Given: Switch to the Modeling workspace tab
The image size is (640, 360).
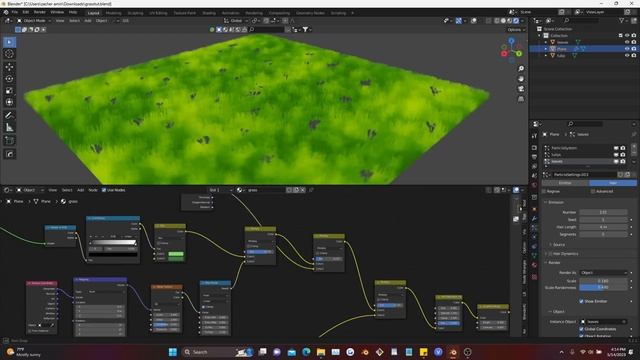Looking at the screenshot, I should point(113,13).
